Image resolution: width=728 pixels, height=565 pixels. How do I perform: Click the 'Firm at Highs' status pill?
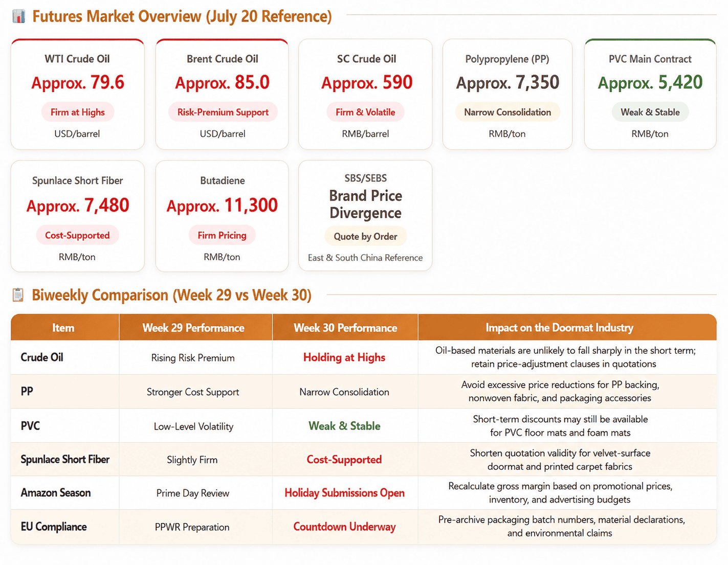click(x=78, y=112)
